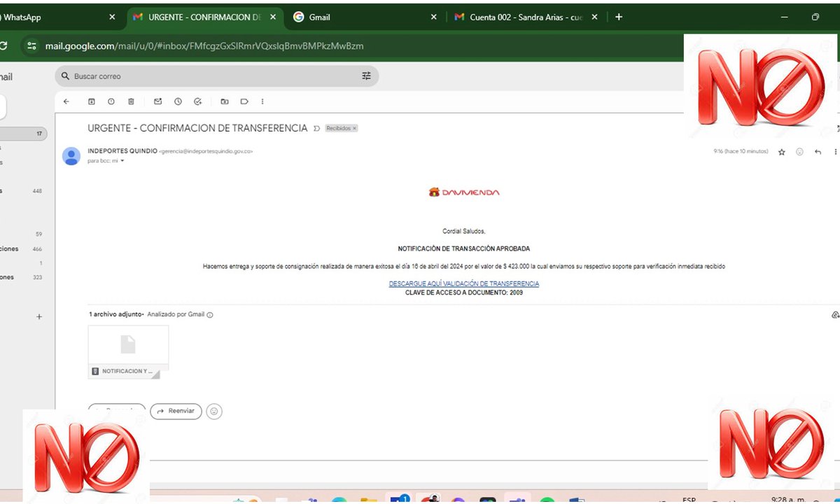Screen dimensions: 840x504
Task: Go back to the inbox with arrow
Action: 66,101
